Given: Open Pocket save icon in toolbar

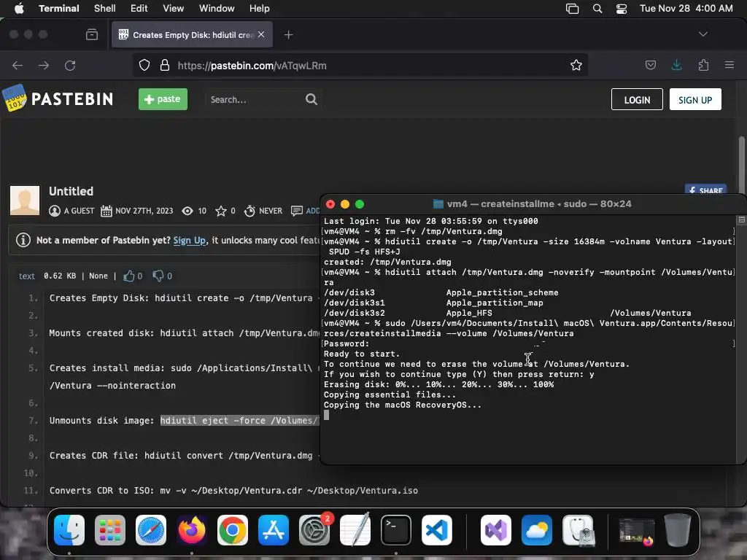Looking at the screenshot, I should point(650,65).
